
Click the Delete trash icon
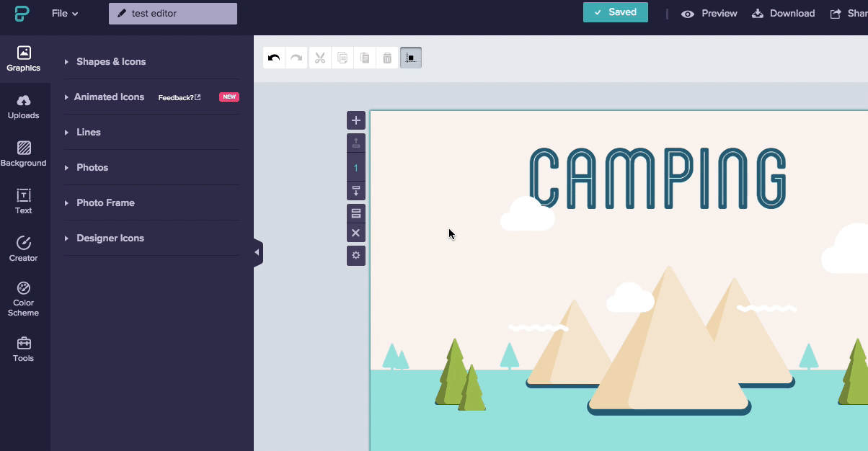coord(387,58)
